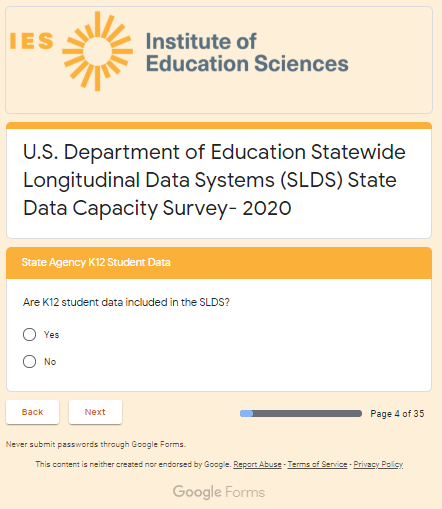The height and width of the screenshot is (509, 442).
Task: Click State Agency K12 Student Data header
Action: pyautogui.click(x=96, y=262)
